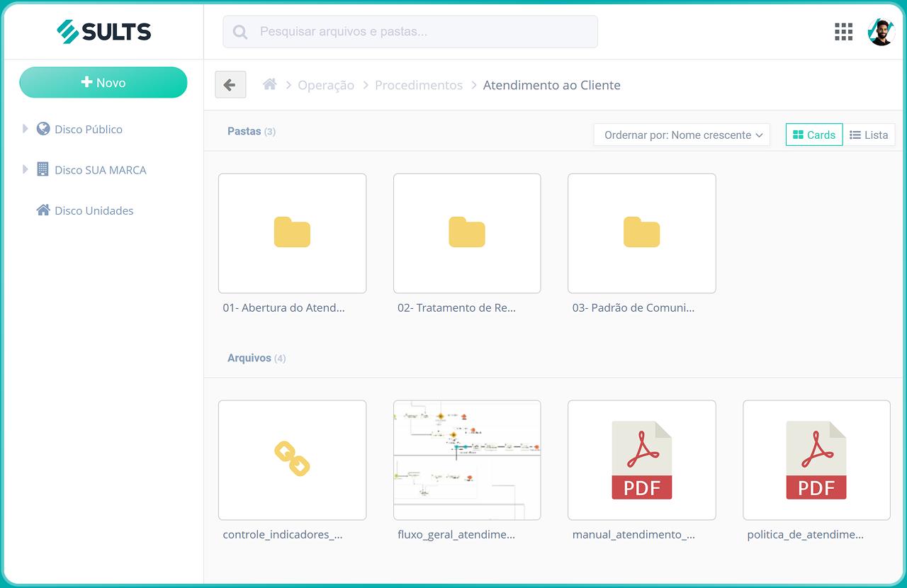Viewport: 907px width, 588px height.
Task: Open the Procedimentos breadcrumb item
Action: (x=418, y=84)
